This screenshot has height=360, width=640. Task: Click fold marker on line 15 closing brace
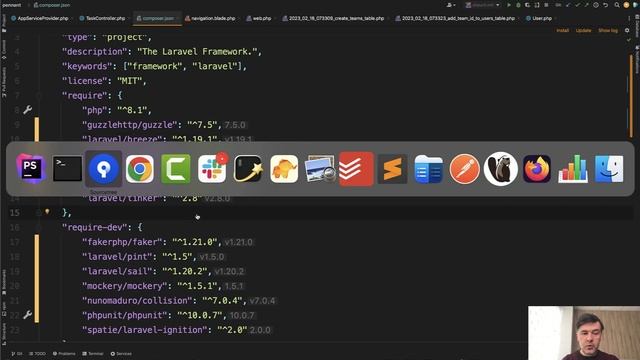point(39,213)
